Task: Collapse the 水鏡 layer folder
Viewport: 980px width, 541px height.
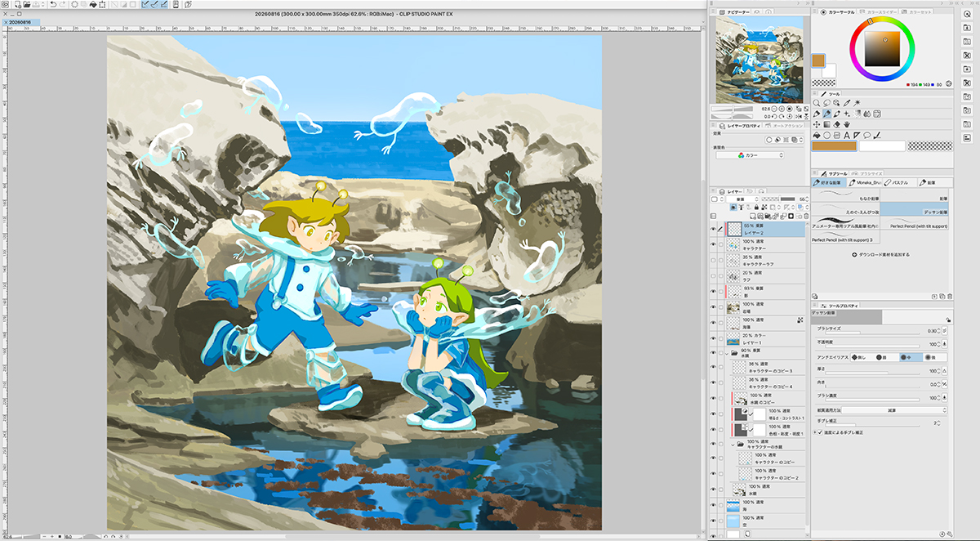Action: coord(727,354)
